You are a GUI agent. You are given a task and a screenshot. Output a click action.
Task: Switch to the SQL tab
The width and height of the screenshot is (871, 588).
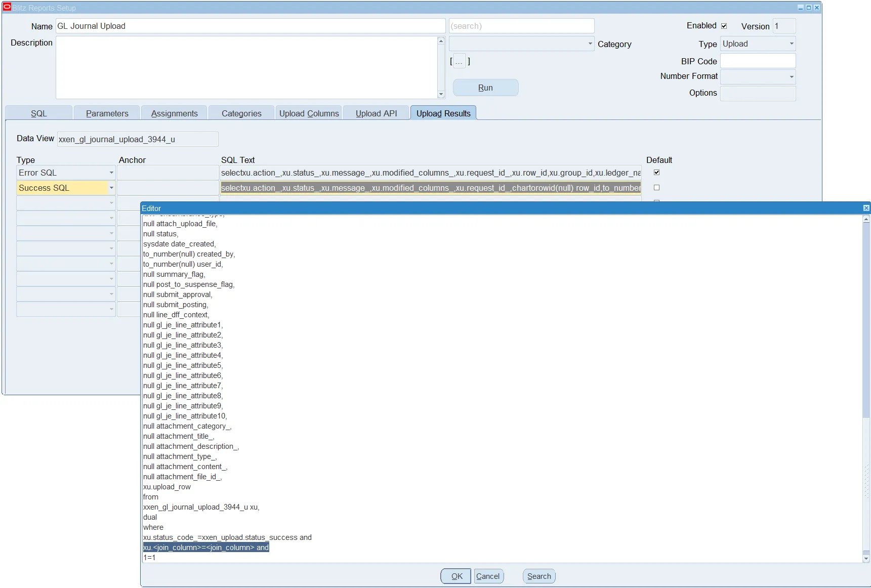38,113
